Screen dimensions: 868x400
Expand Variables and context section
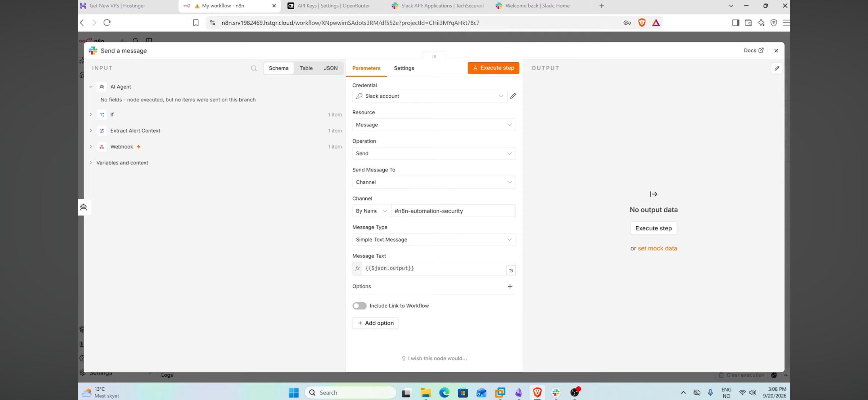tap(91, 162)
